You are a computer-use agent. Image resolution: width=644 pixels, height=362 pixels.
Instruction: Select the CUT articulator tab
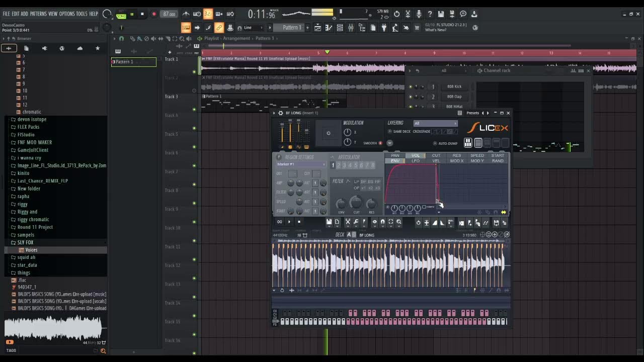[x=436, y=156]
